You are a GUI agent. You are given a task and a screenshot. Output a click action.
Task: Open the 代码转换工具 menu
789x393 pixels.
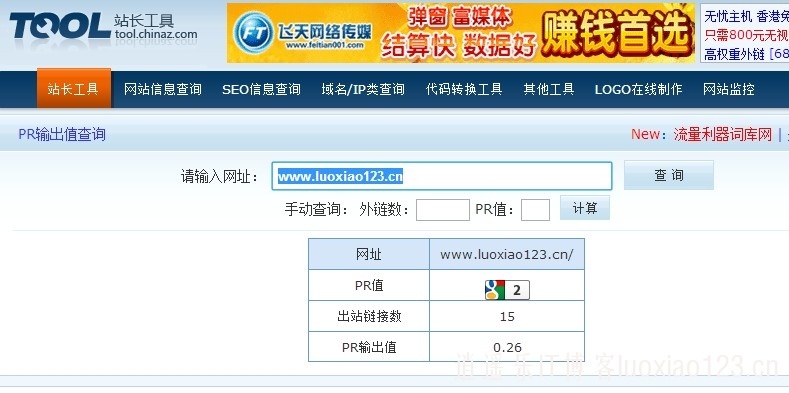click(x=464, y=90)
